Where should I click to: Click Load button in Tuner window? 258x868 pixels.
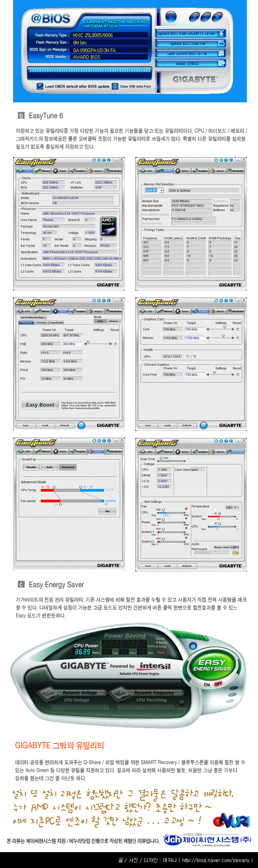[45, 425]
